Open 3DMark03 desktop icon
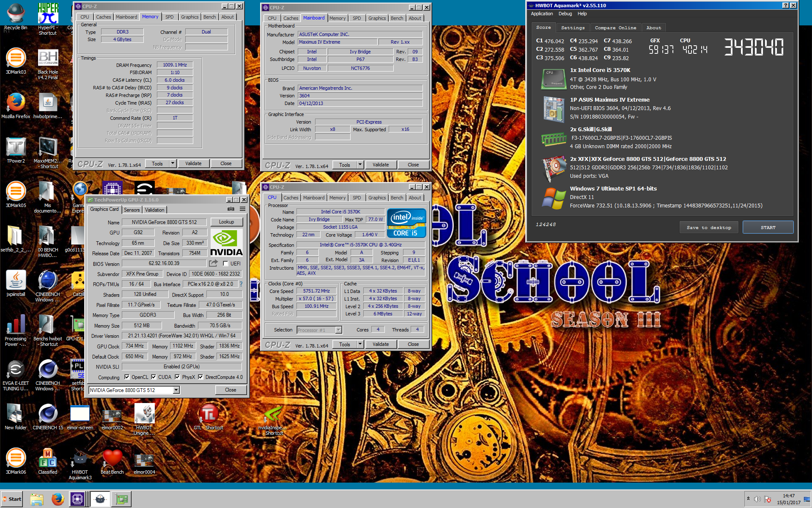 coord(16,61)
